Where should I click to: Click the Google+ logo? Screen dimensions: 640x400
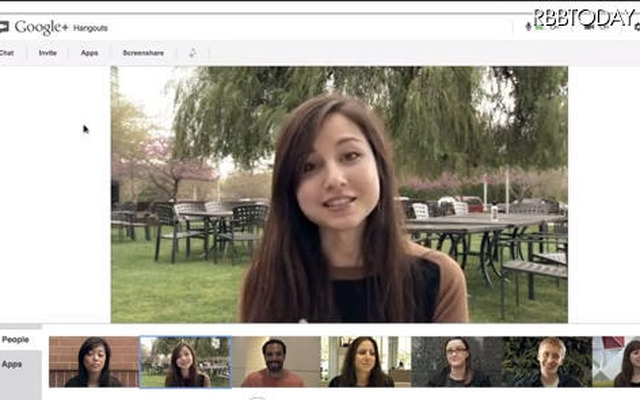pyautogui.click(x=41, y=28)
